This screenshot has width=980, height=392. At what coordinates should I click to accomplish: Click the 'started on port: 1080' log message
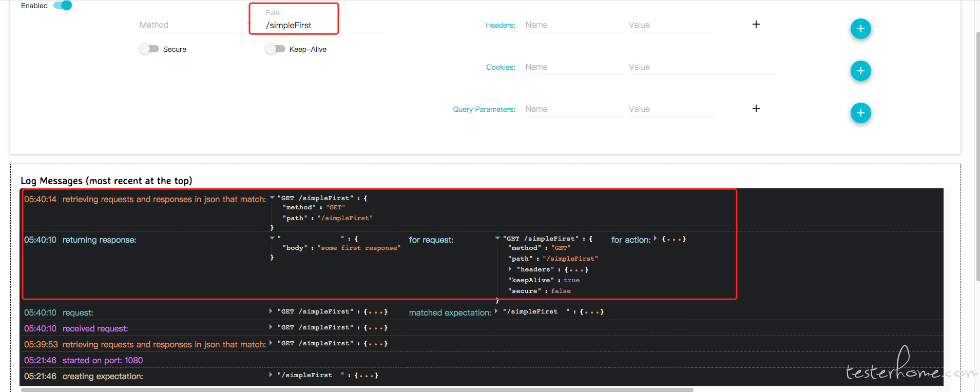[x=103, y=360]
